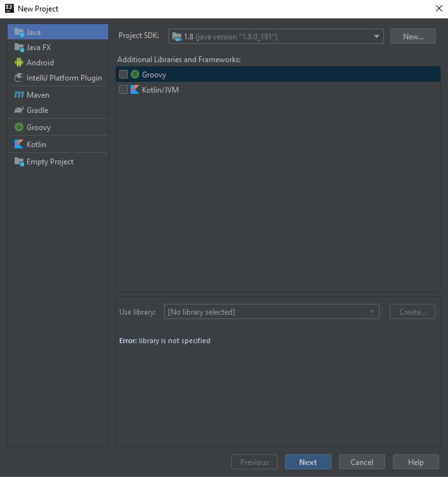Select the Java project type icon
Viewport: 448px width, 477px height.
(x=19, y=32)
